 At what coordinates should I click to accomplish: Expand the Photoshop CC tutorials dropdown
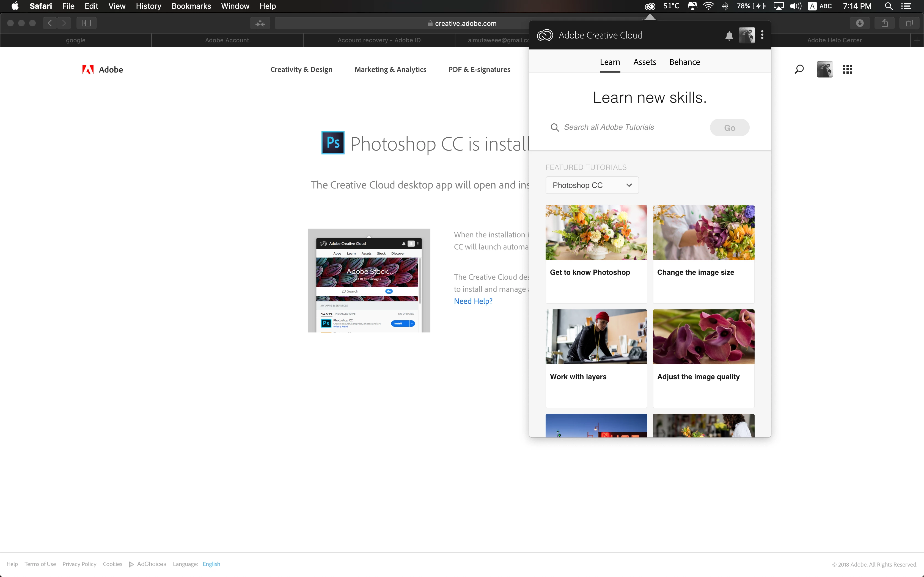pyautogui.click(x=592, y=185)
